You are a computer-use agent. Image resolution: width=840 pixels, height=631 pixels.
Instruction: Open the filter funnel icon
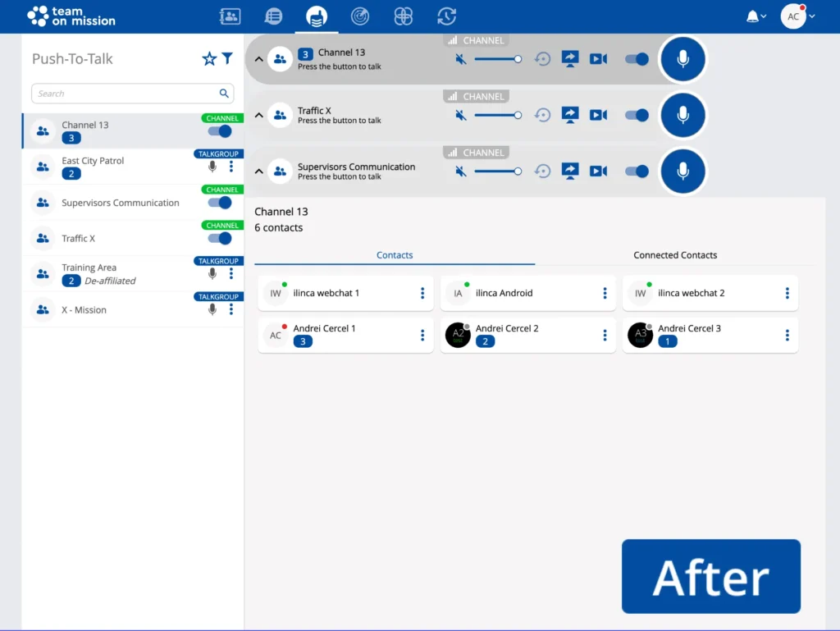point(227,59)
